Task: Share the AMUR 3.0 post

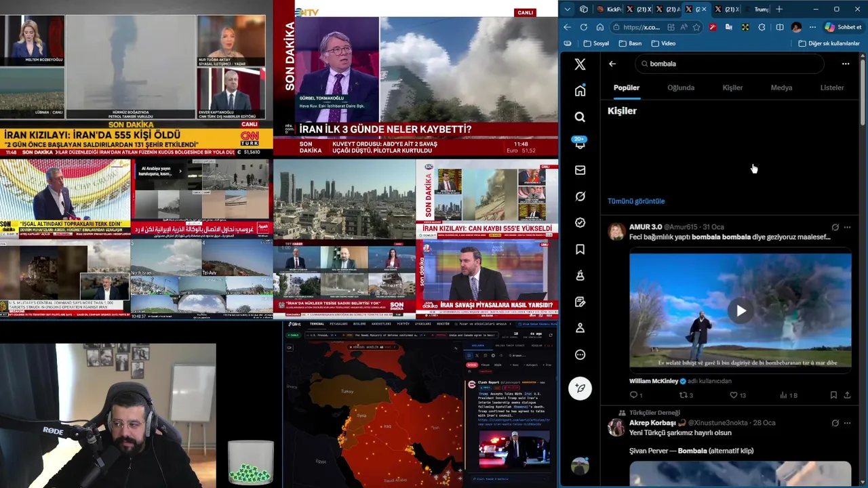Action: tap(847, 395)
